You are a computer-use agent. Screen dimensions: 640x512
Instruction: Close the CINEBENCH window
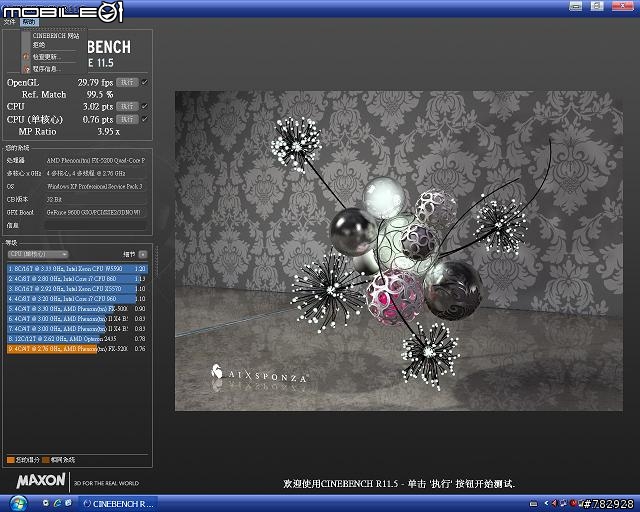pyautogui.click(x=623, y=6)
